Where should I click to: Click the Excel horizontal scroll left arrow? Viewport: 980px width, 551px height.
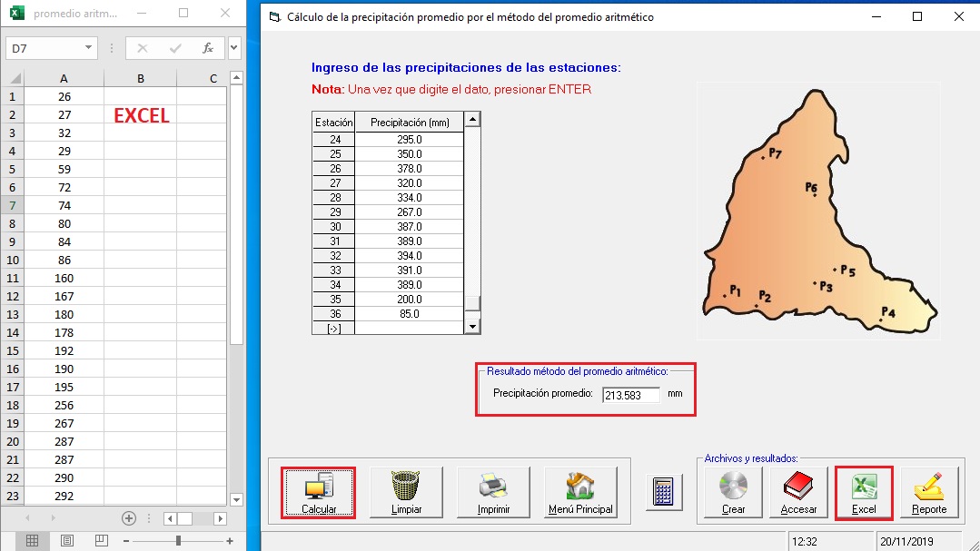pos(169,518)
